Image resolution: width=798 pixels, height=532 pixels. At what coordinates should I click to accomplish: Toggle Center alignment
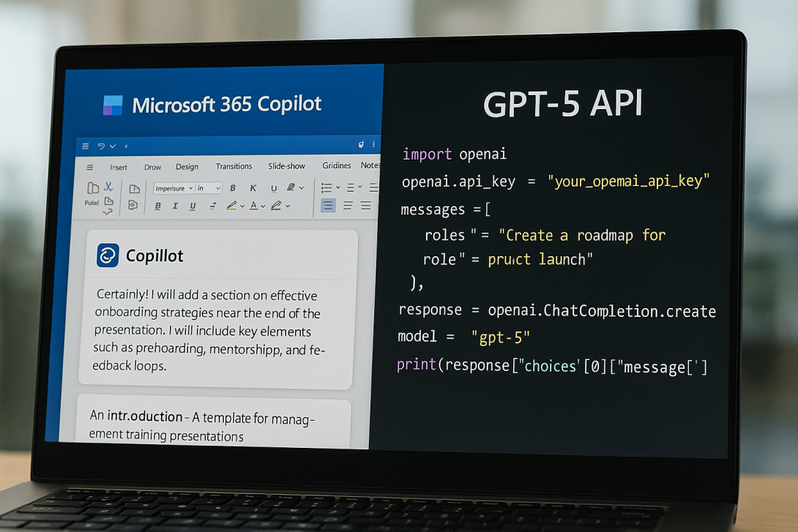click(x=348, y=206)
